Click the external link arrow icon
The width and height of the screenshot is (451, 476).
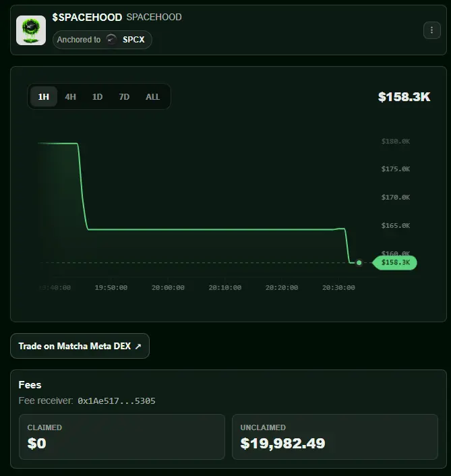click(x=138, y=346)
